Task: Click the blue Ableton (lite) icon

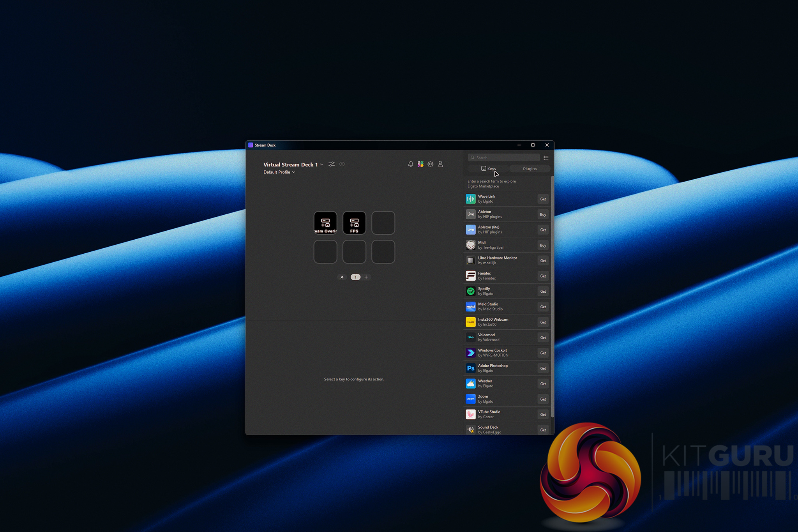Action: [x=471, y=230]
